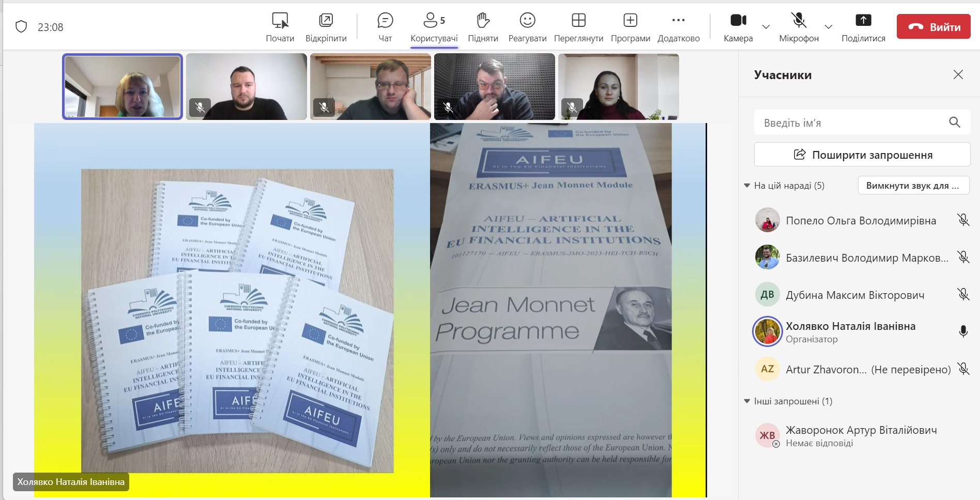Collapse the 'Інші запрошені (1)' section
This screenshot has height=500, width=980.
click(747, 401)
